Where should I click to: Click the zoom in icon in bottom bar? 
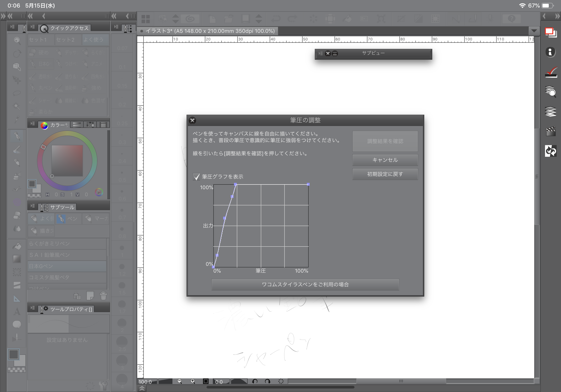tap(193, 381)
